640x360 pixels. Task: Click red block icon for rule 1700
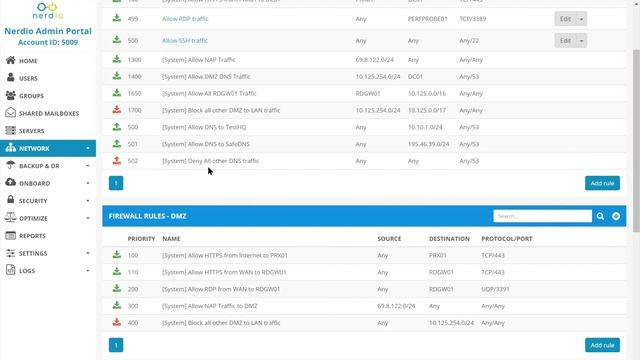click(117, 109)
